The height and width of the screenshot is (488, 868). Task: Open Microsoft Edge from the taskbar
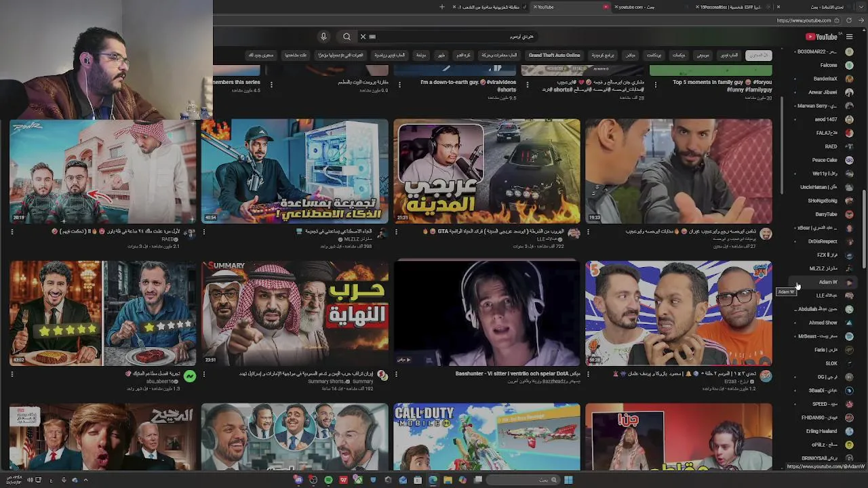tap(433, 480)
